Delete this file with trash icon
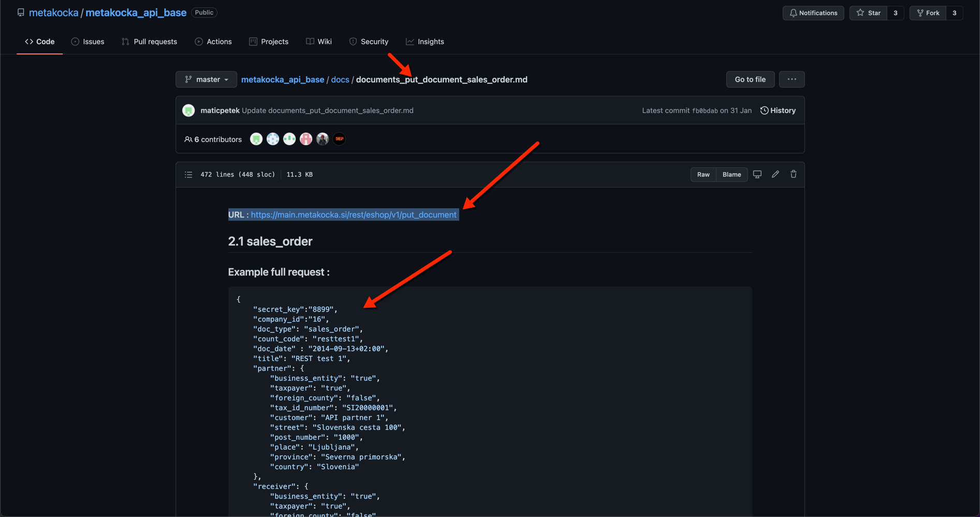 tap(793, 174)
